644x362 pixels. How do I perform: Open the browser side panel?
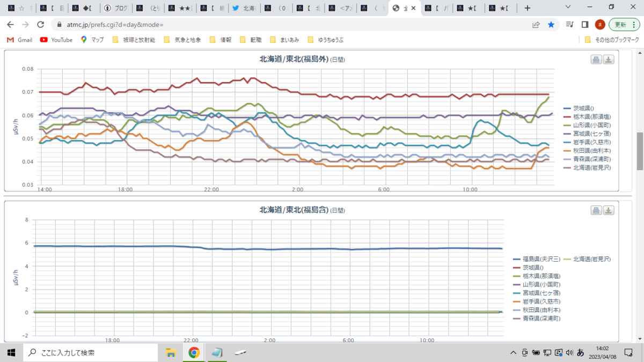pyautogui.click(x=585, y=25)
